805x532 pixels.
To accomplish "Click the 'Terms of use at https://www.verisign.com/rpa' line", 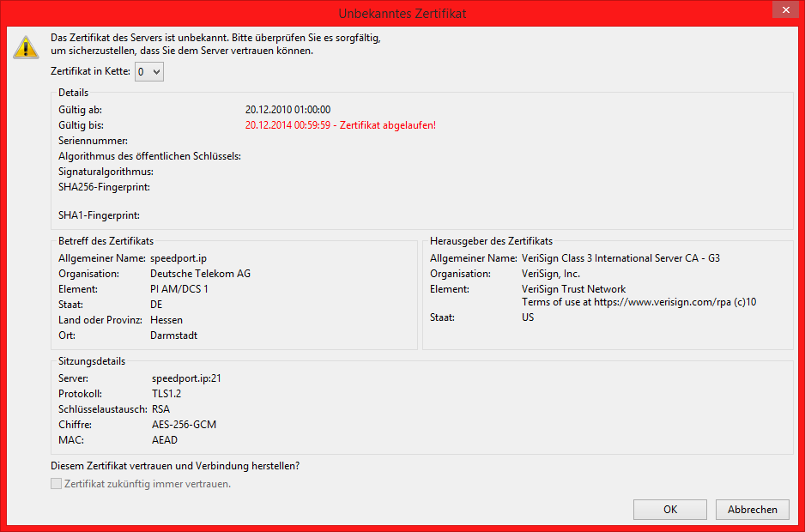I will click(639, 302).
